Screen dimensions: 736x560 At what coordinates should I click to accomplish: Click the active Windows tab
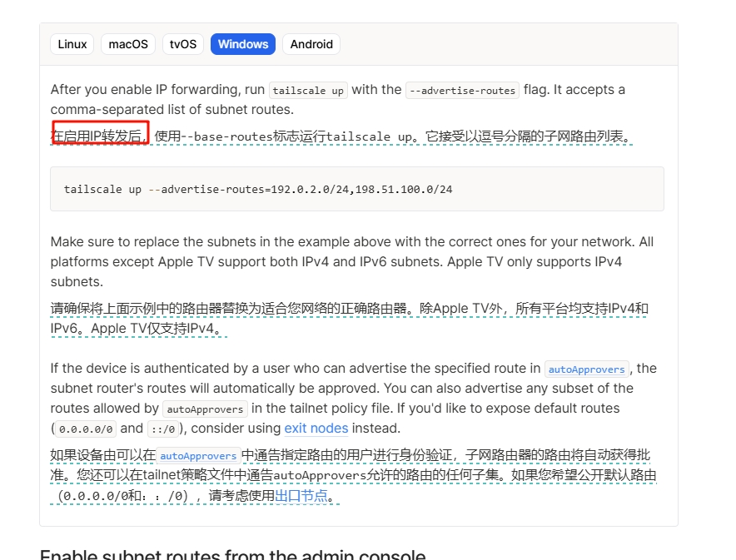pos(242,44)
